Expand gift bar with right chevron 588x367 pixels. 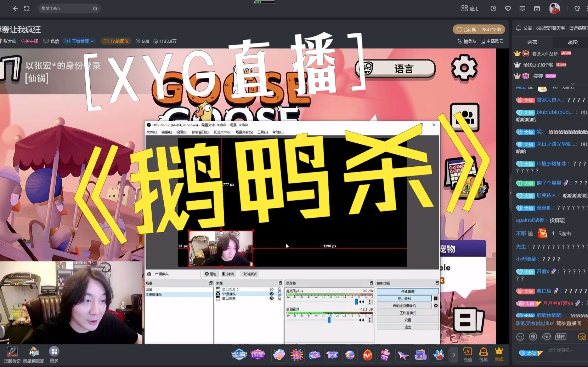[x=453, y=355]
